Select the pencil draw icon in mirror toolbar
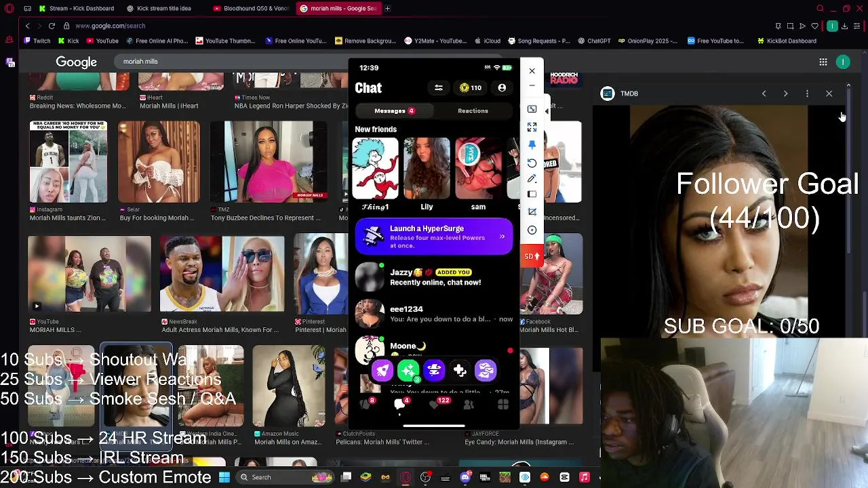 (532, 179)
